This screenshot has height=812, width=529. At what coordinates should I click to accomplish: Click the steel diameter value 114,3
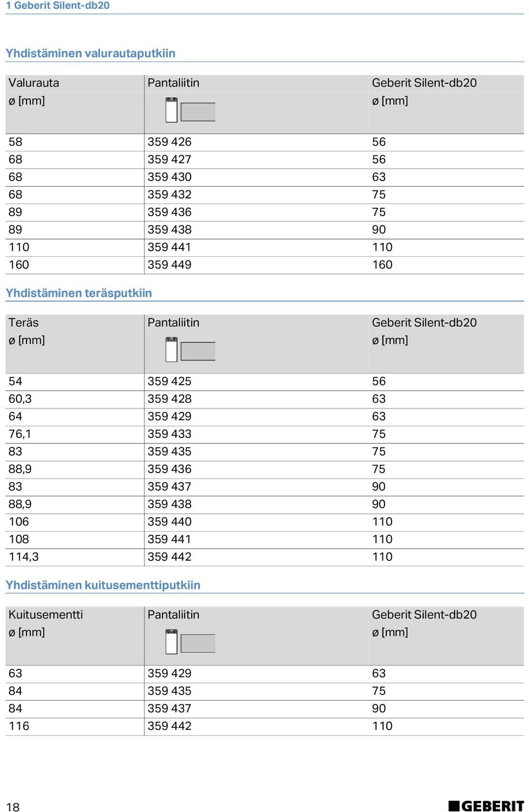pyautogui.click(x=24, y=557)
